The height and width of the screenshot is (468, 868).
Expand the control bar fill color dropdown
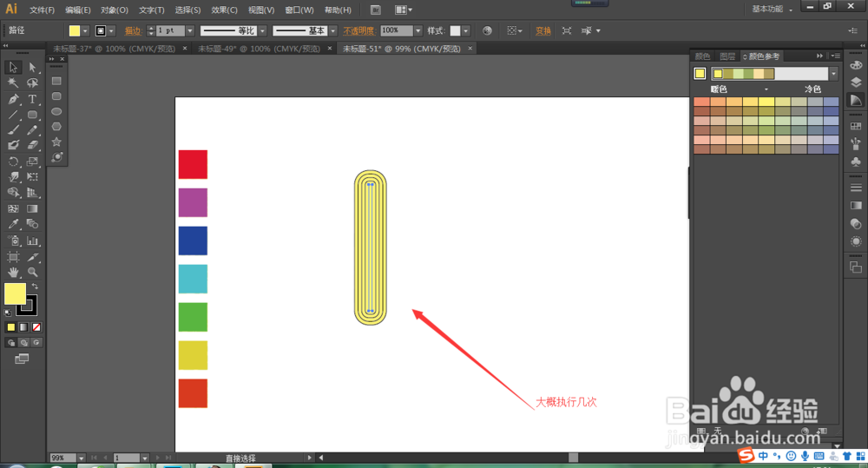point(85,31)
